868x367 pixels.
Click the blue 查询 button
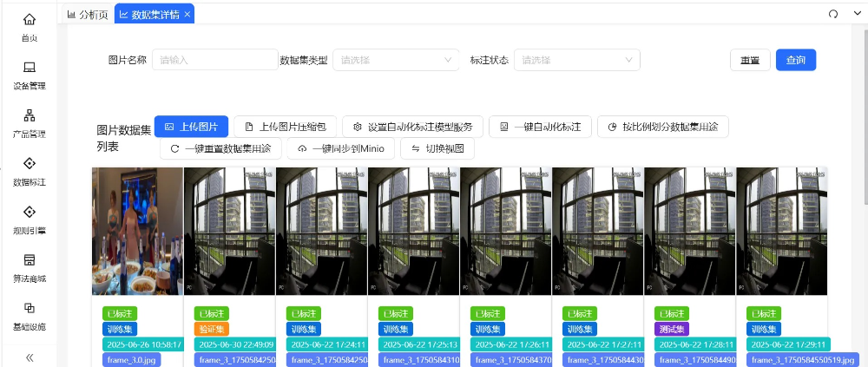point(796,61)
